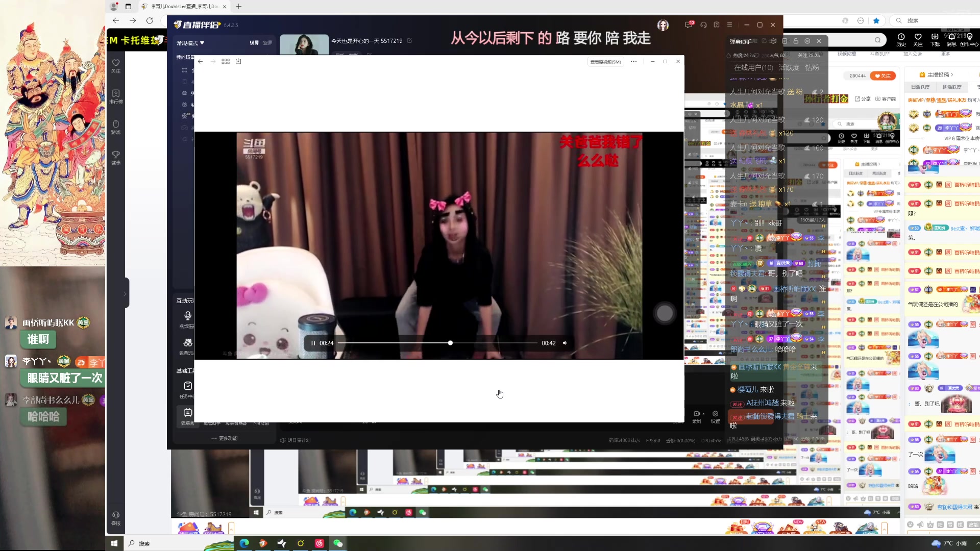Image resolution: width=980 pixels, height=551 pixels.
Task: Open 排行榜 ranking in left sidebar
Action: click(x=116, y=96)
